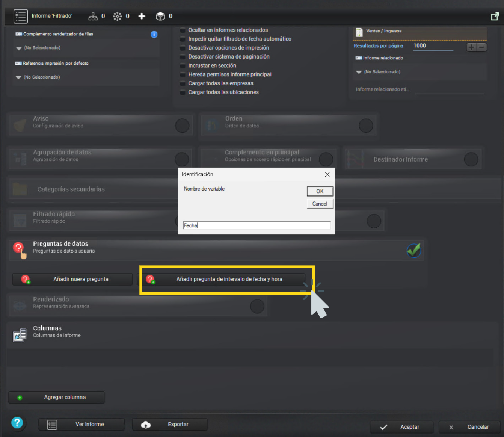The image size is (504, 437).
Task: Toggle Complemento en principal circle switch
Action: pos(326,159)
